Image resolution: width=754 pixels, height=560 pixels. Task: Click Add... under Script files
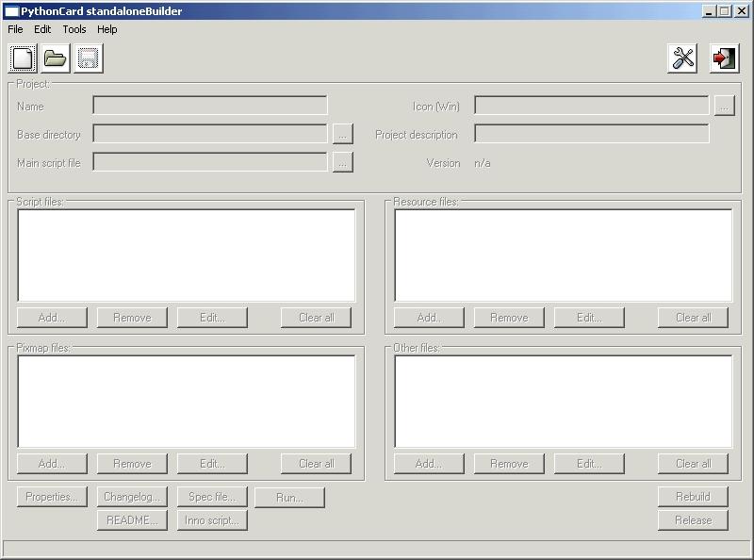click(52, 318)
